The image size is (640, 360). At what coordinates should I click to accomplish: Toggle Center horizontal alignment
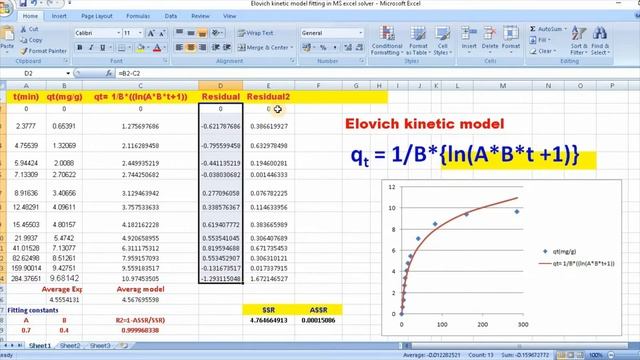(191, 48)
